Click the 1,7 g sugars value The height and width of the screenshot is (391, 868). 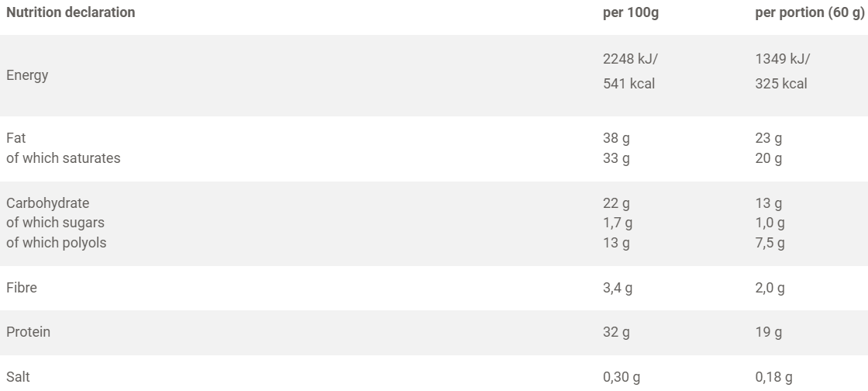tap(619, 223)
